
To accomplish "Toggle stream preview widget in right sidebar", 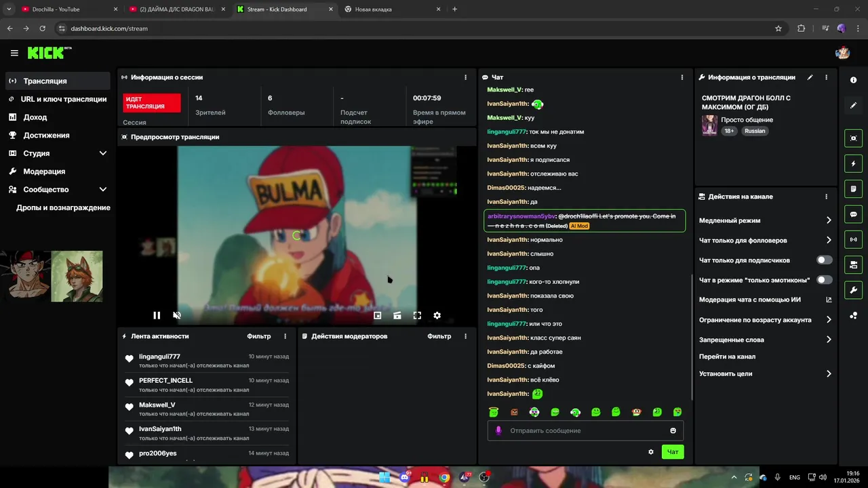I will pos(853,138).
